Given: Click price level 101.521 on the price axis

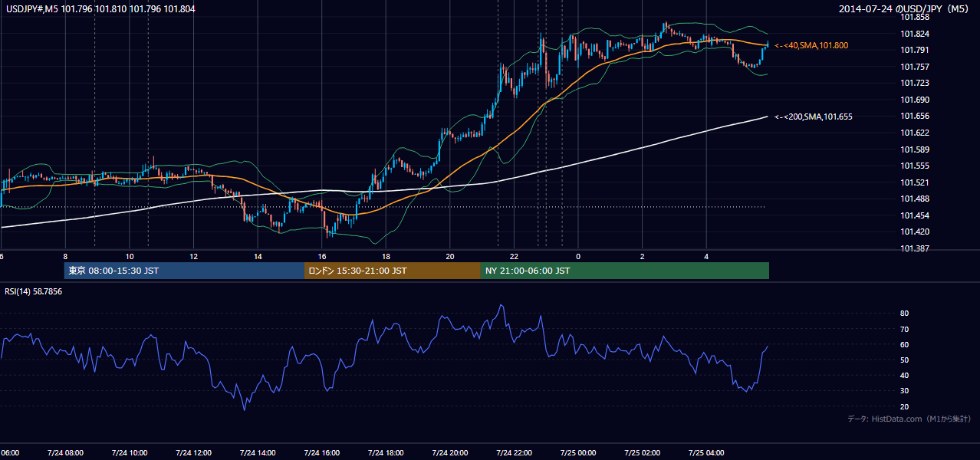Looking at the screenshot, I should point(916,182).
